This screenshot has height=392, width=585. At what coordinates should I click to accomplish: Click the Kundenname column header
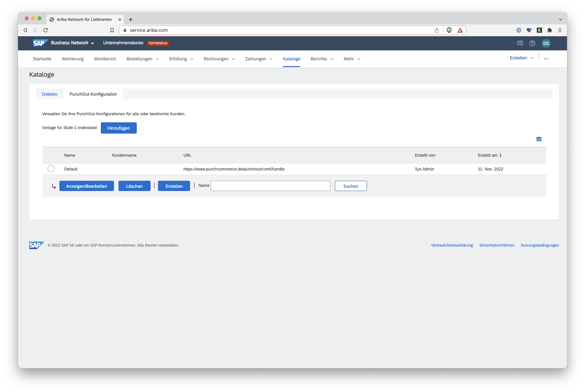point(124,155)
